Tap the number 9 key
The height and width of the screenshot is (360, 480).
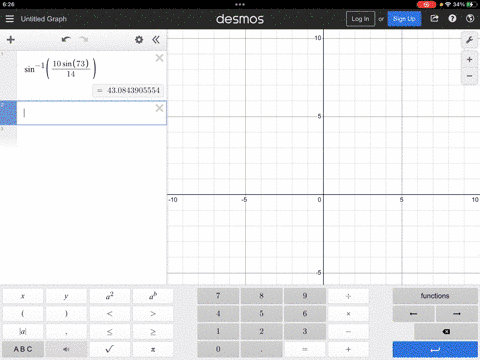[x=305, y=296]
